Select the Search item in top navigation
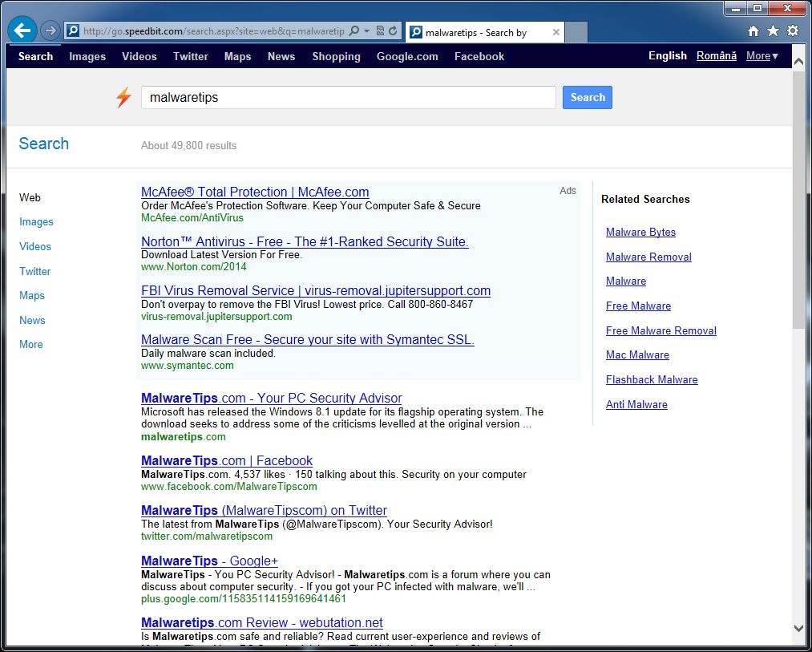Image resolution: width=812 pixels, height=652 pixels. [x=36, y=56]
